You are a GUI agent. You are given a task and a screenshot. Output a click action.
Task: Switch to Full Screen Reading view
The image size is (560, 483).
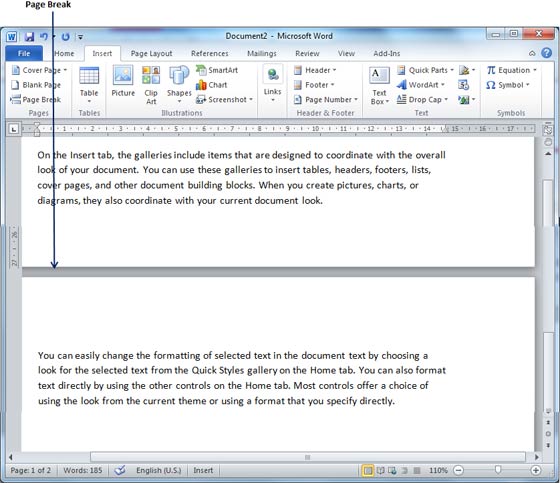point(381,470)
